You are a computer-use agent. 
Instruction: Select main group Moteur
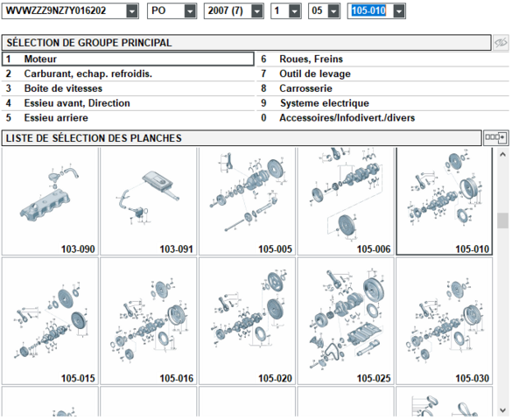pos(128,59)
